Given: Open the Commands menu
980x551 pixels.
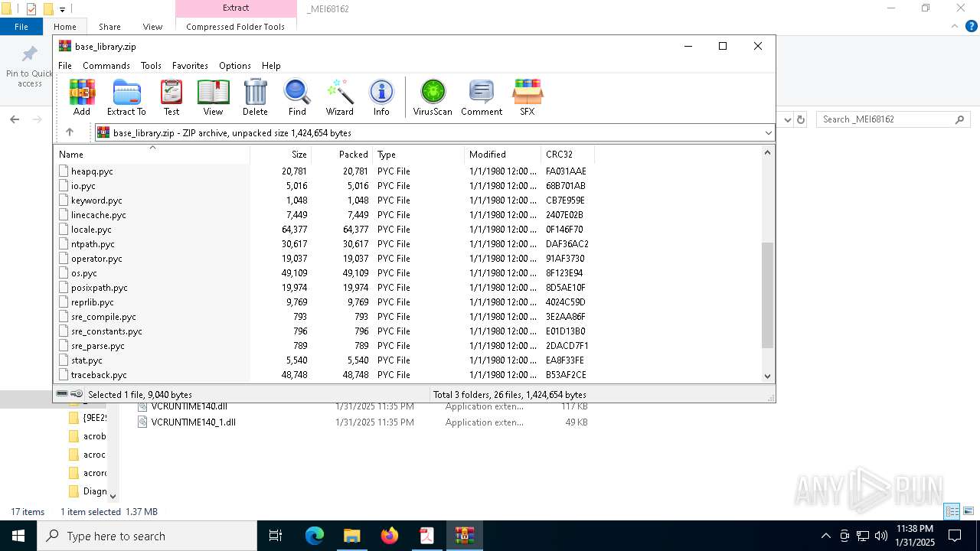Looking at the screenshot, I should pyautogui.click(x=106, y=66).
